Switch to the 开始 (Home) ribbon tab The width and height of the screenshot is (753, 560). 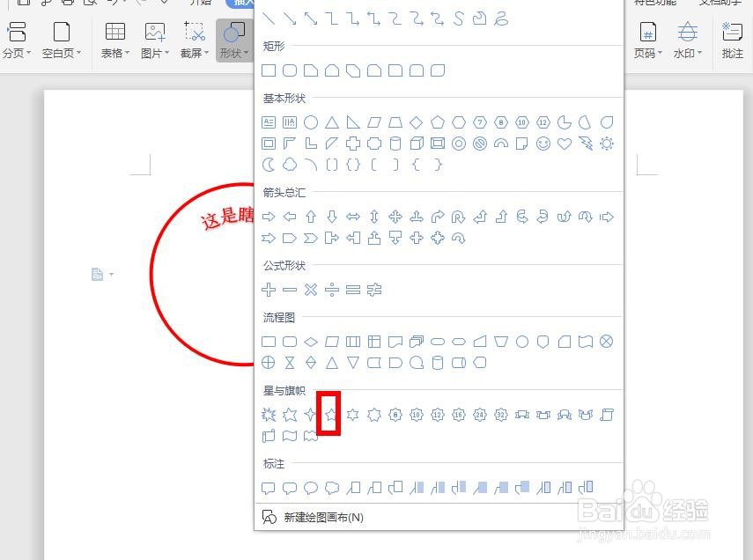200,2
